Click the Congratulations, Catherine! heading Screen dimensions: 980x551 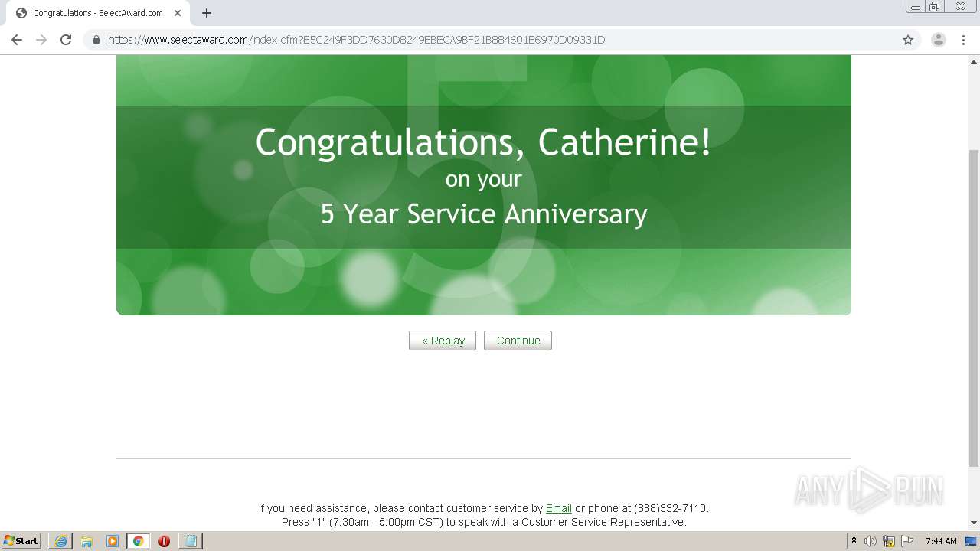[x=484, y=142]
